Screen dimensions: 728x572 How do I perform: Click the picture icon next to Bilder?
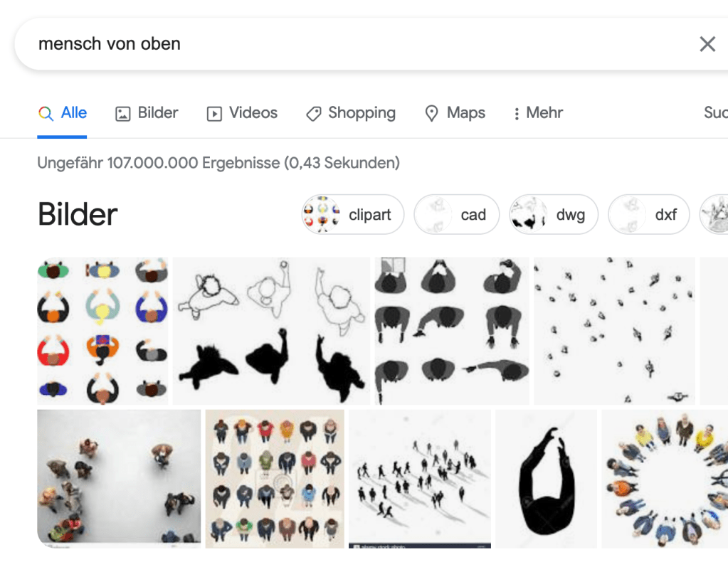pos(122,113)
